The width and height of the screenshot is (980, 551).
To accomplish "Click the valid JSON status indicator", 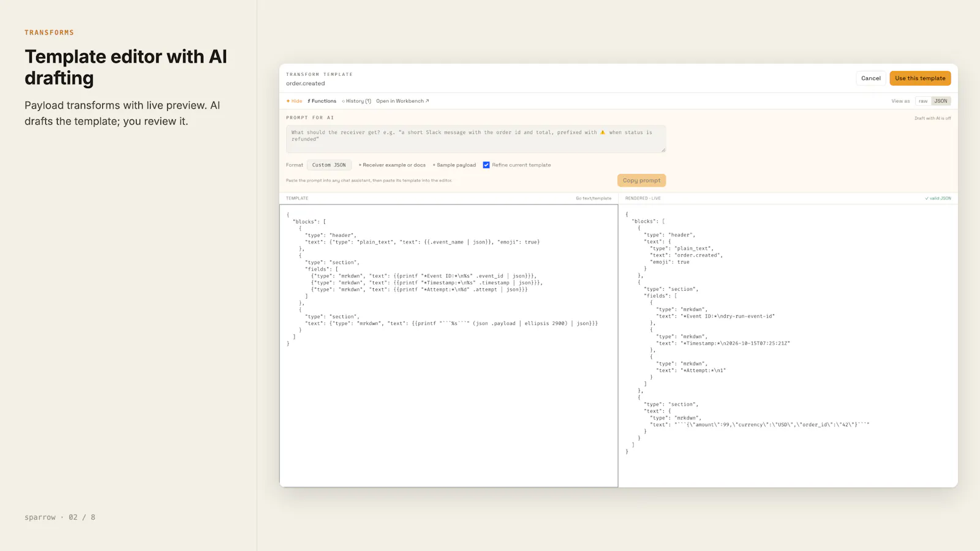I will click(938, 198).
